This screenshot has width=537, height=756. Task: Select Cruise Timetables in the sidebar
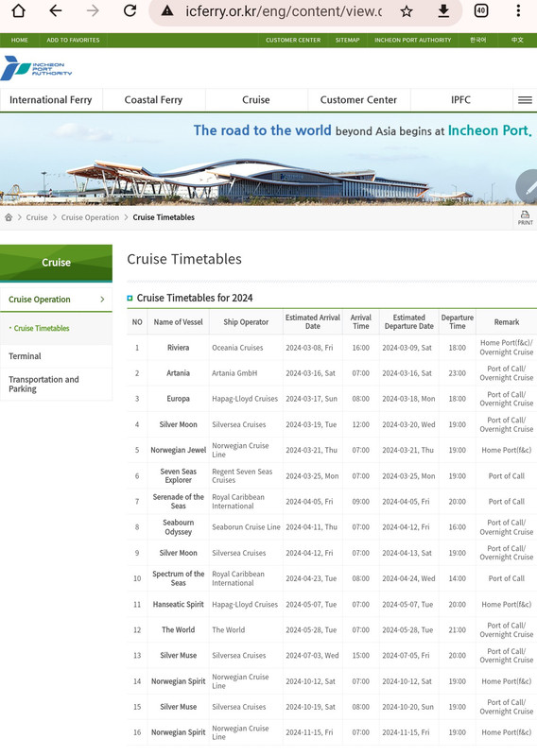[42, 328]
